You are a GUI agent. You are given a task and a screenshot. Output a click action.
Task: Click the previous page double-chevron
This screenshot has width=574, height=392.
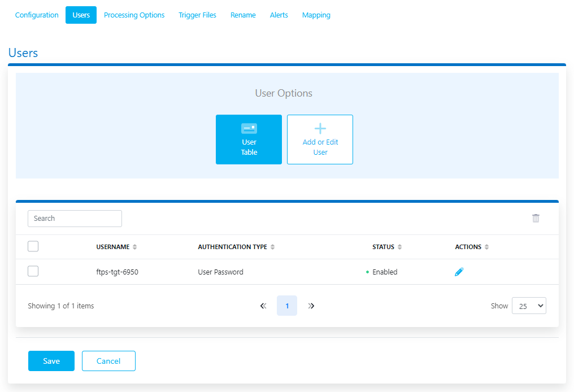[x=263, y=306]
